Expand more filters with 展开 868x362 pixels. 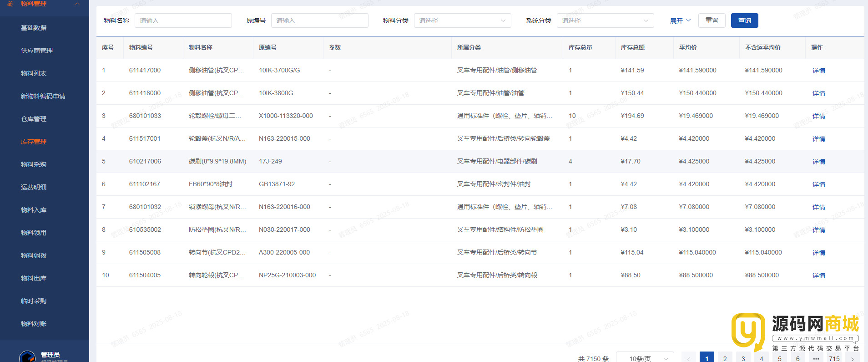680,20
